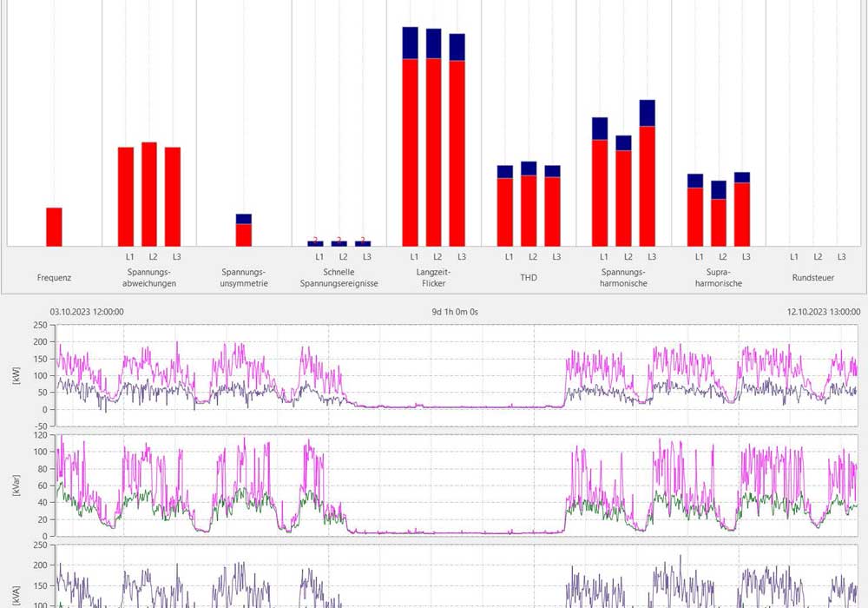Select the L3 bar of Spannungsharmonische
868x608 pixels.
[x=648, y=174]
